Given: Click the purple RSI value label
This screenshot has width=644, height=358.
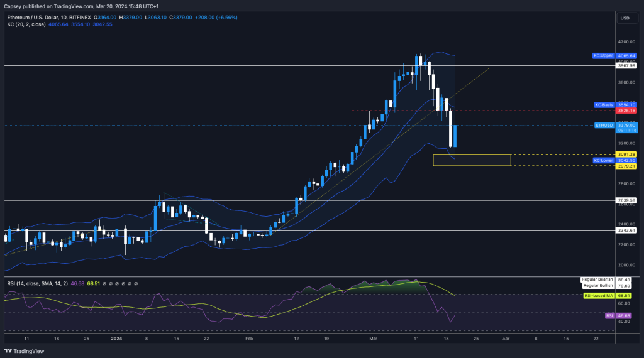Looking at the screenshot, I should coord(608,315).
